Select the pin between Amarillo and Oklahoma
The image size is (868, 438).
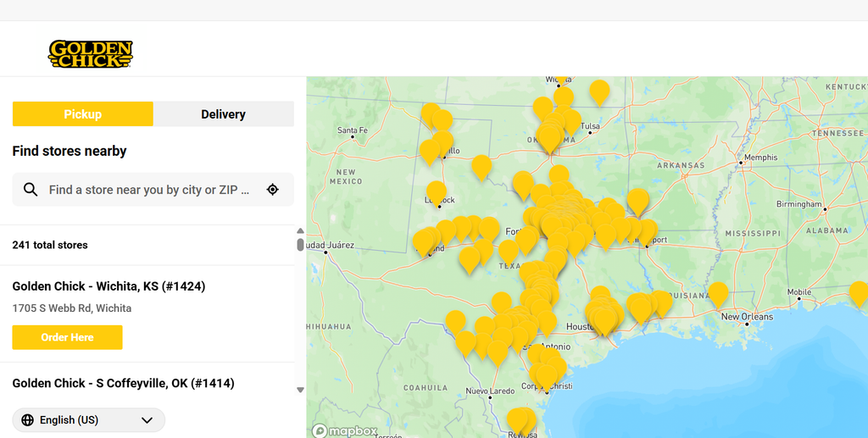481,168
